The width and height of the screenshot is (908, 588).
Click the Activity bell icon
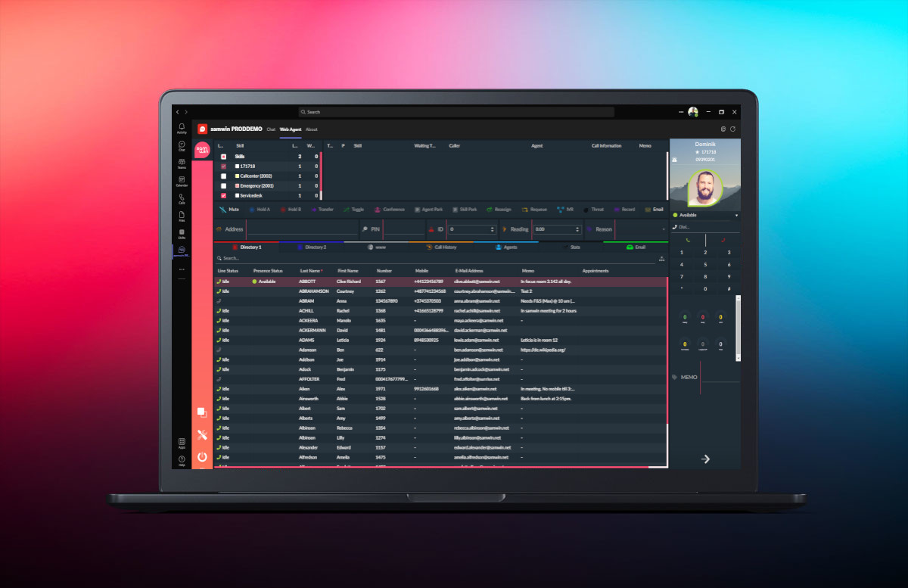click(x=182, y=128)
